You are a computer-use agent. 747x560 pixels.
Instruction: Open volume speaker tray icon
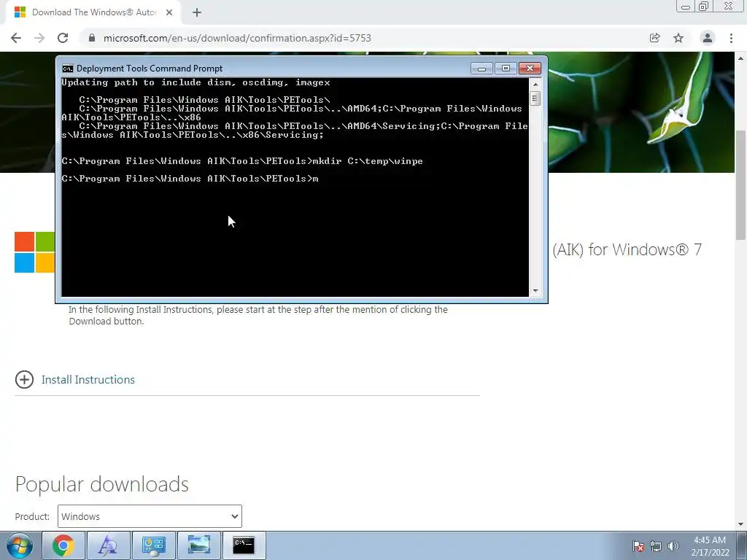673,546
